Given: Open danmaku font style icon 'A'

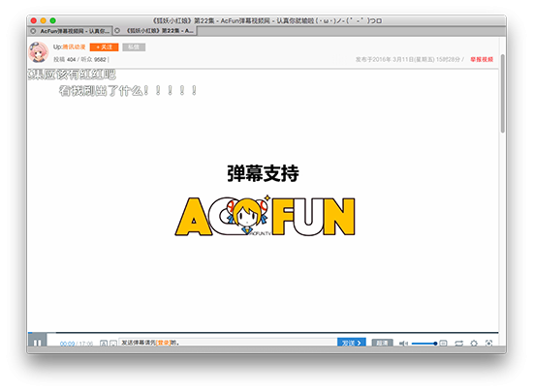Looking at the screenshot, I should tap(104, 344).
